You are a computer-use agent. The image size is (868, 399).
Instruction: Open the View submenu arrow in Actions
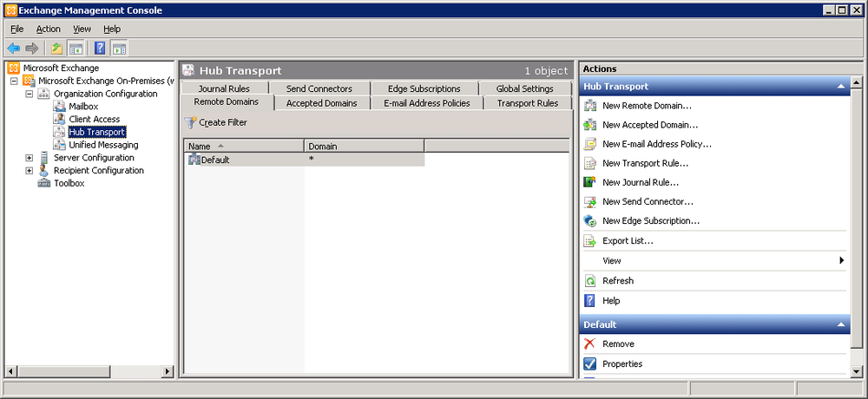pyautogui.click(x=841, y=260)
